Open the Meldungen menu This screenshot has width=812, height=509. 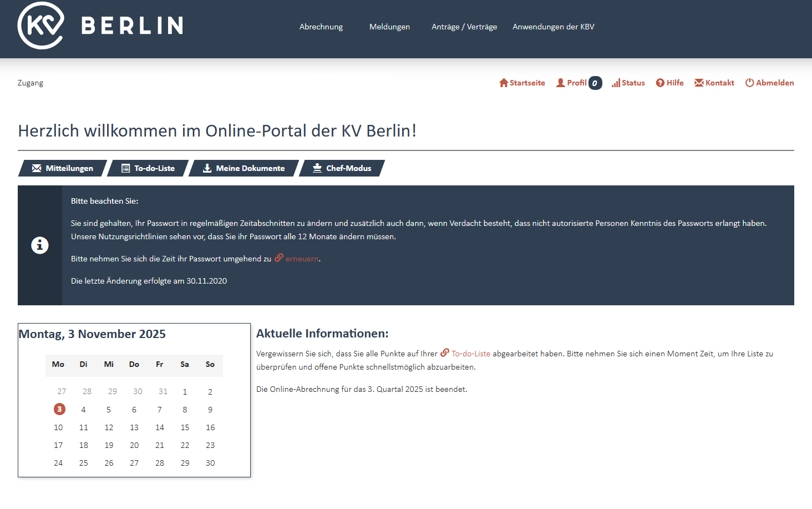(389, 27)
